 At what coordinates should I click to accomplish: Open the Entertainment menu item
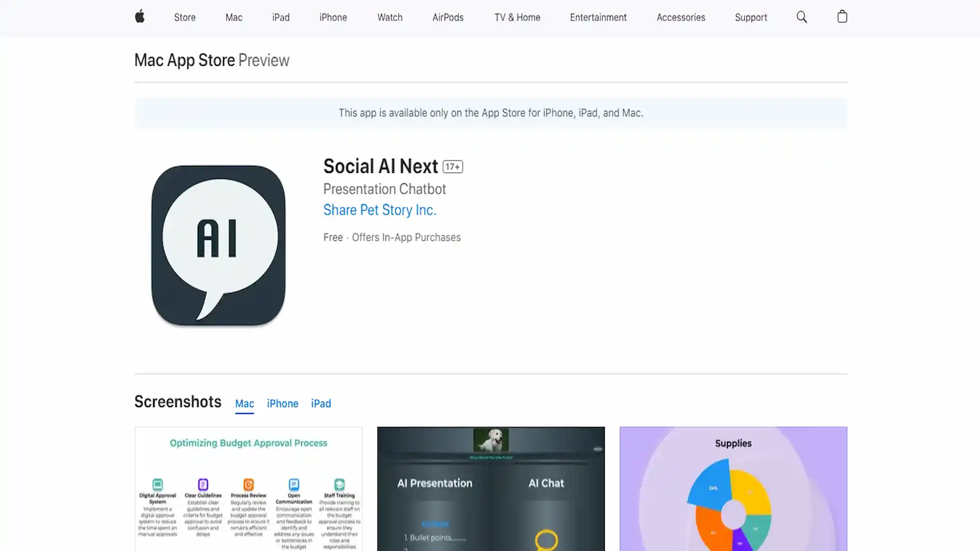(598, 17)
